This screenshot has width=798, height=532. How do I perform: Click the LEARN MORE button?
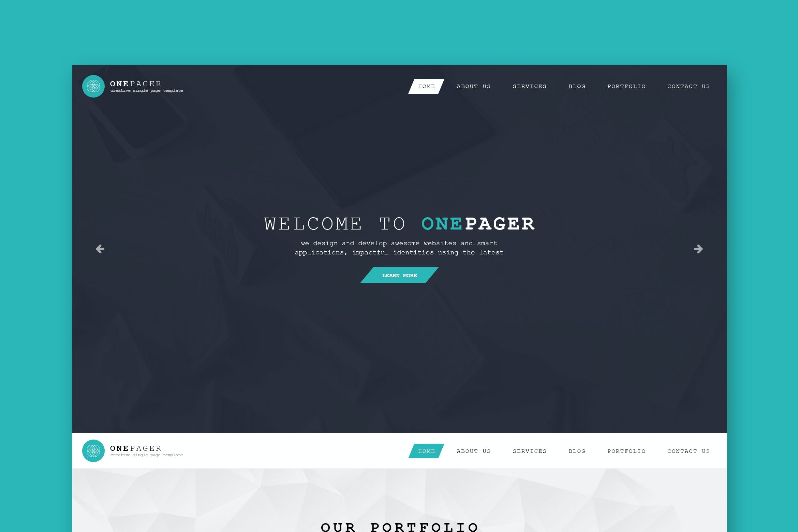(399, 275)
